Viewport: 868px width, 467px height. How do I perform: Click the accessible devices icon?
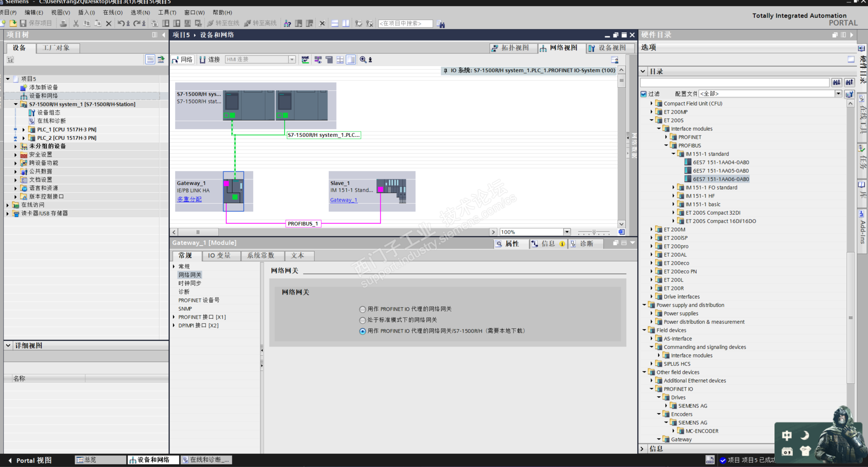point(287,23)
